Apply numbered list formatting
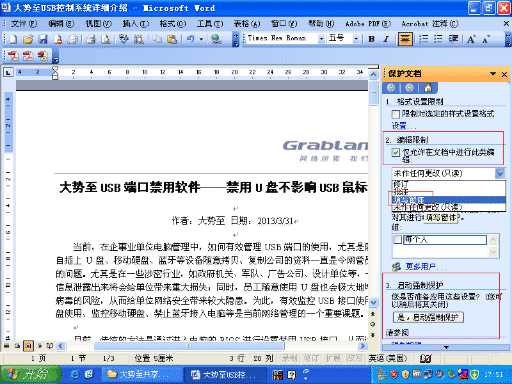 [x=423, y=39]
